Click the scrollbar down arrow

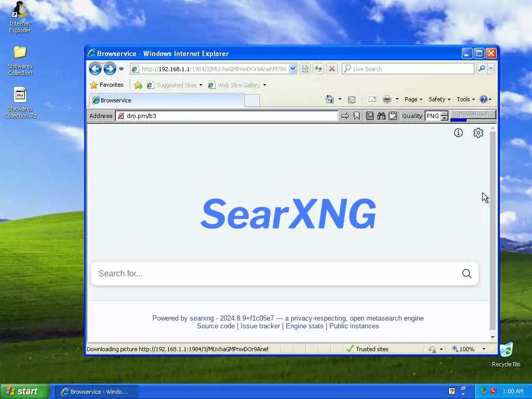pos(493,337)
